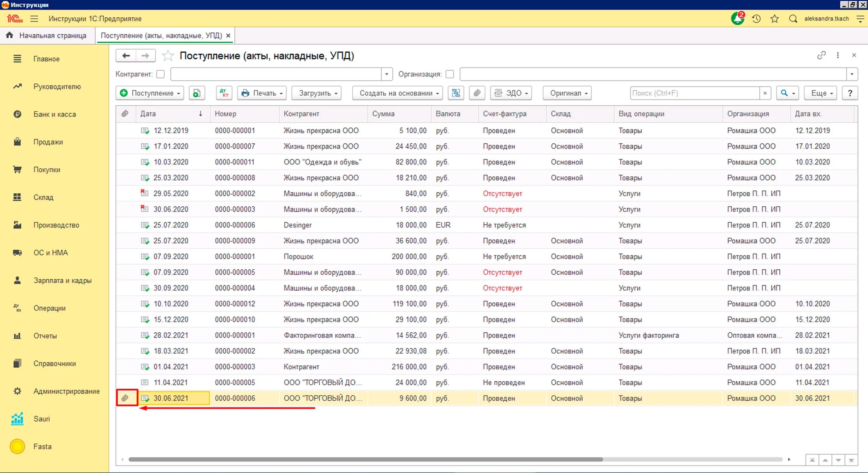Expand the Контрагент field dropdown arrow
The height and width of the screenshot is (473, 868).
(387, 74)
